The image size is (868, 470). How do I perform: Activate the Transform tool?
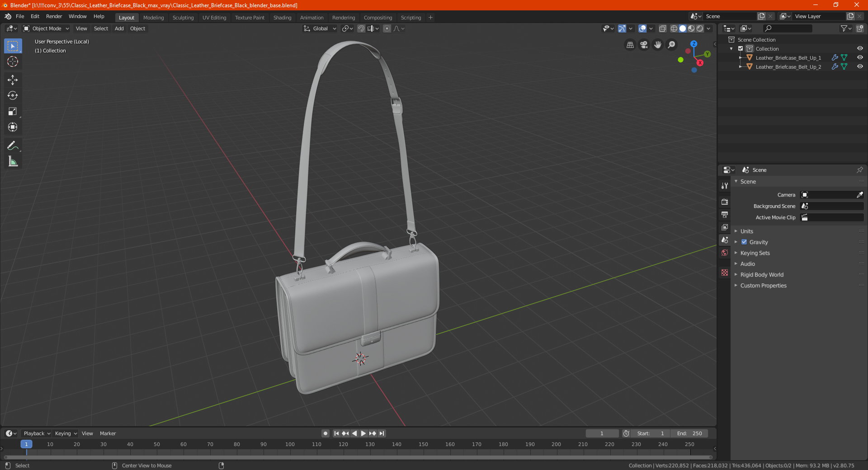[13, 127]
